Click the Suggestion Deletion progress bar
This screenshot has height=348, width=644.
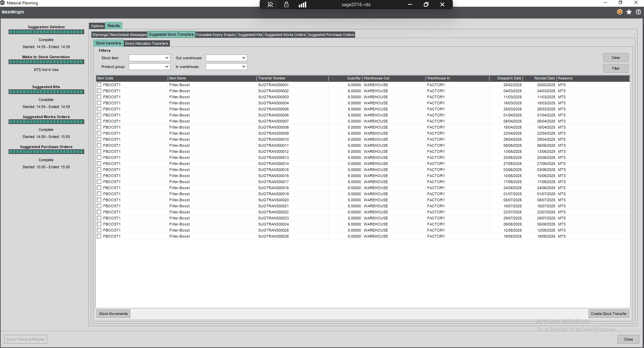tap(46, 32)
